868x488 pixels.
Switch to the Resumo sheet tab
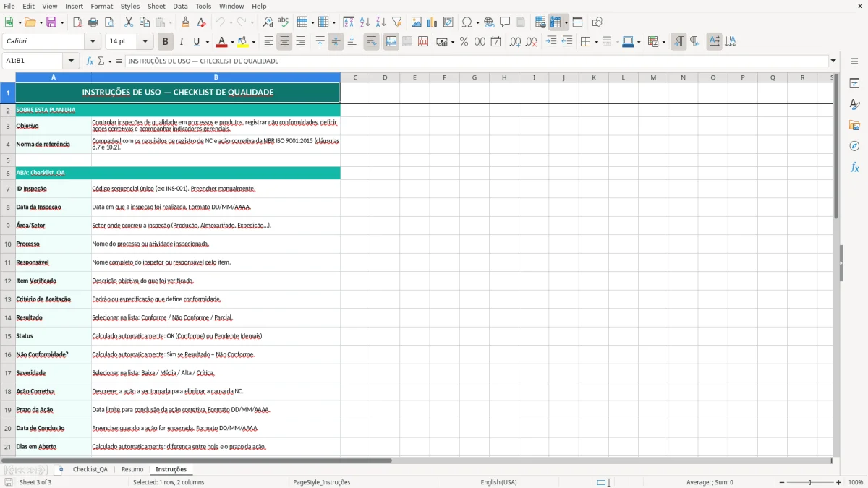click(x=132, y=470)
